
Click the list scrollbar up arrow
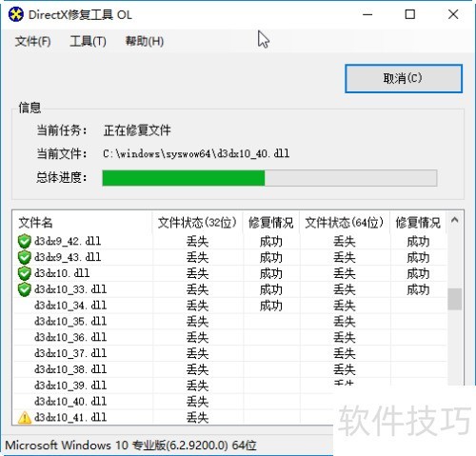coord(455,220)
